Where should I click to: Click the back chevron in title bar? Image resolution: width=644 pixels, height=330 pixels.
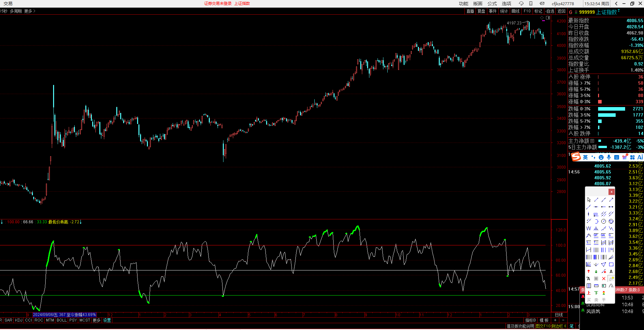coord(616,4)
